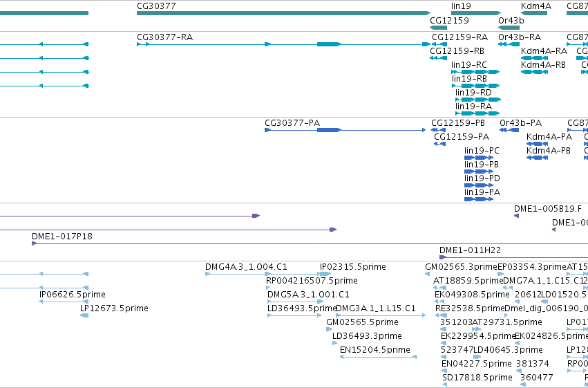Select the GM02565.5prime EST

[x=330, y=330]
